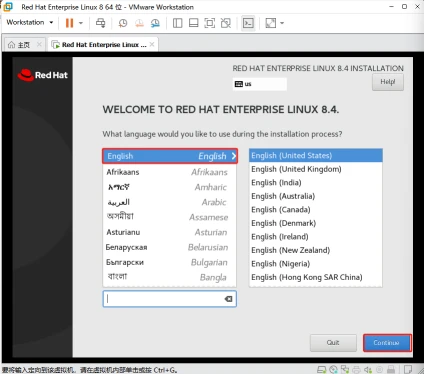Select Bulgarian in the language list

pyautogui.click(x=169, y=262)
